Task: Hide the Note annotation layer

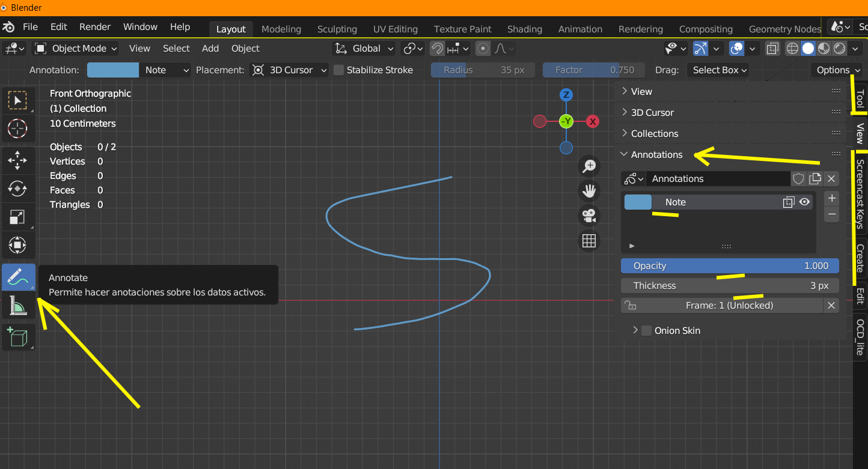Action: click(805, 202)
